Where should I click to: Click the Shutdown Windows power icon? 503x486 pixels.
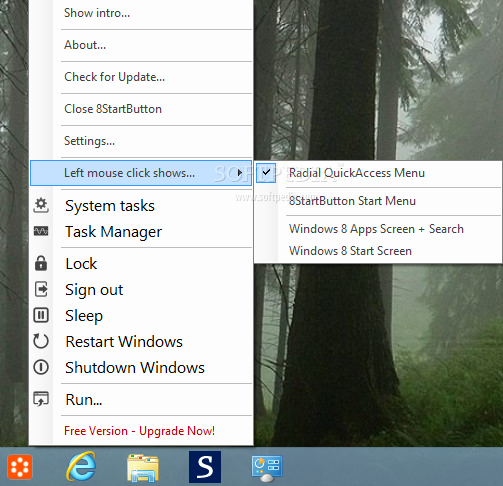point(41,367)
